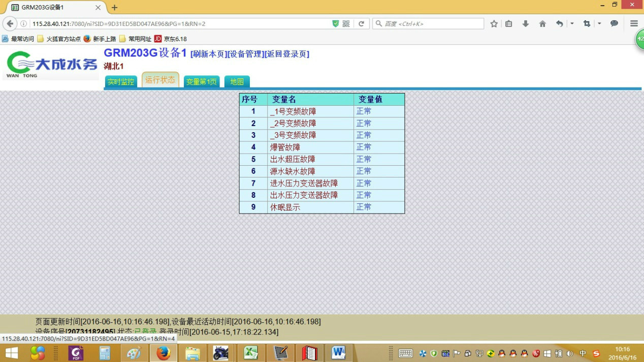Bookmark this page with the star icon
This screenshot has height=362, width=644.
point(494,24)
